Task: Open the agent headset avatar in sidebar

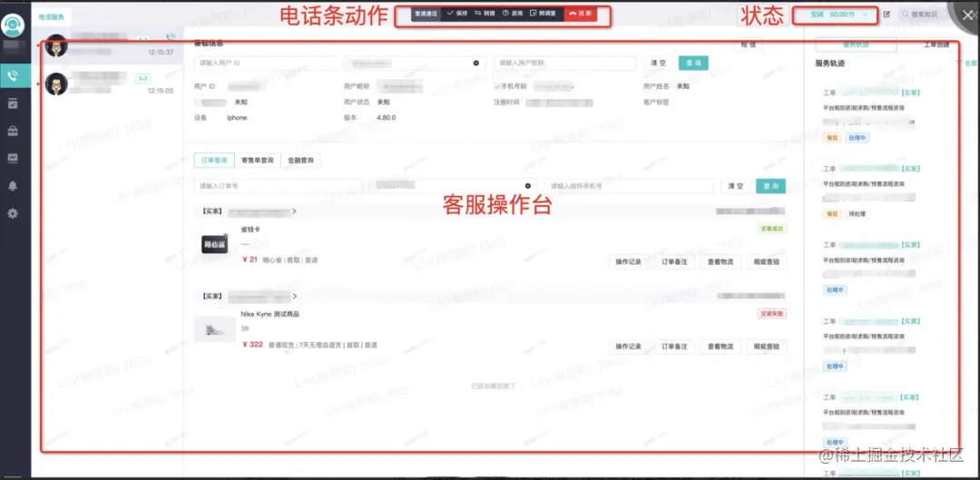Action: click(x=12, y=26)
